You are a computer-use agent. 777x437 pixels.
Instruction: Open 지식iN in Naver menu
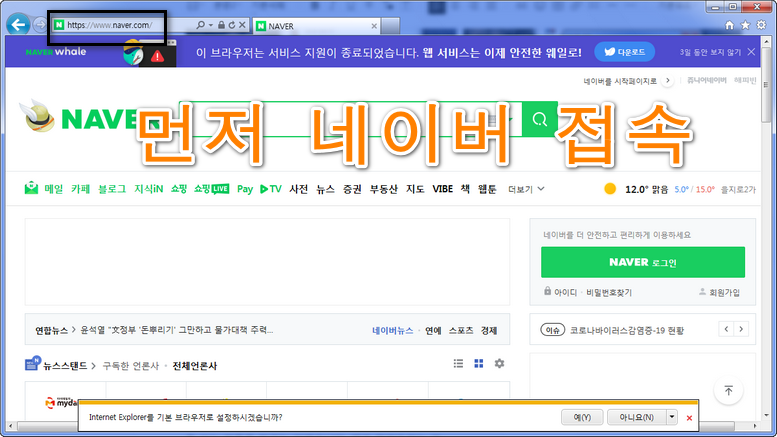[149, 189]
